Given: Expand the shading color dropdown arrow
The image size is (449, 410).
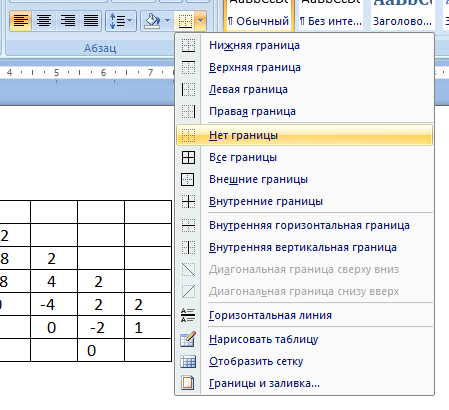Looking at the screenshot, I should click(167, 21).
